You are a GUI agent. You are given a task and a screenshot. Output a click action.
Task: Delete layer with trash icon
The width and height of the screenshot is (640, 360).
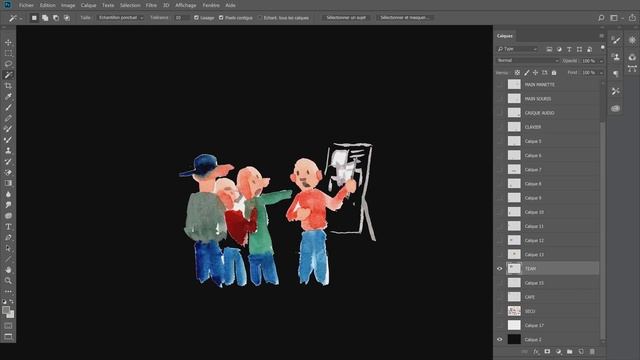click(592, 351)
